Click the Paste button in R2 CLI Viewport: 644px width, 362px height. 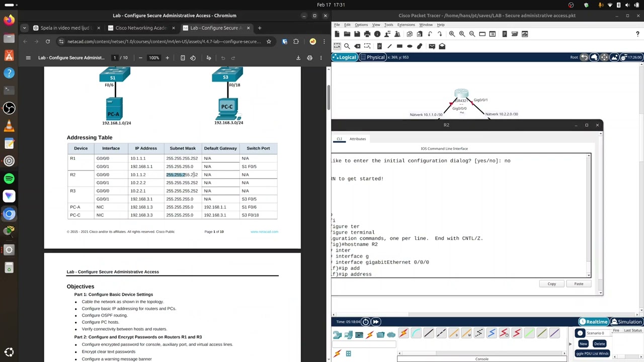tap(579, 284)
